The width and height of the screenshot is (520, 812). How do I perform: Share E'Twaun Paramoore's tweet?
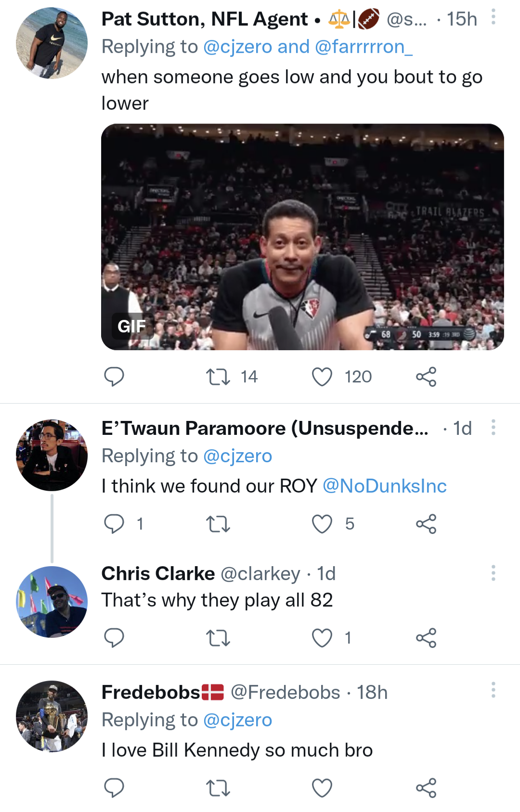tap(426, 524)
